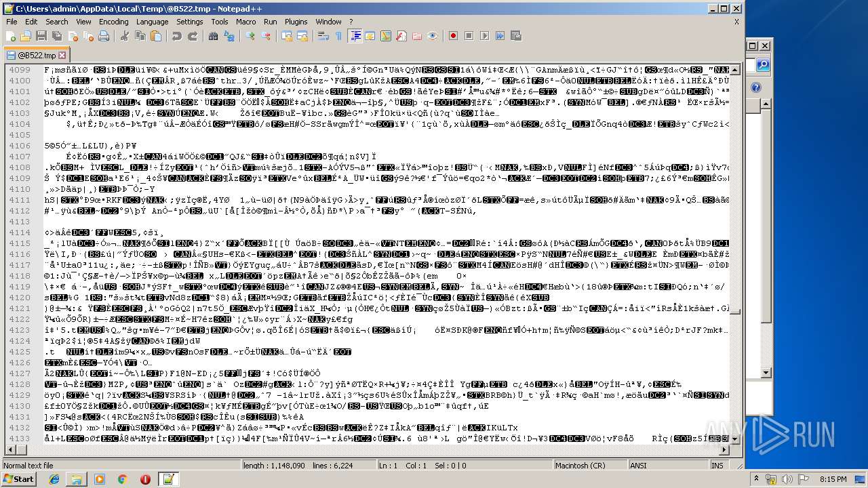Toggle file monitoring eye icon
This screenshot has height=488, width=868.
tap(433, 36)
